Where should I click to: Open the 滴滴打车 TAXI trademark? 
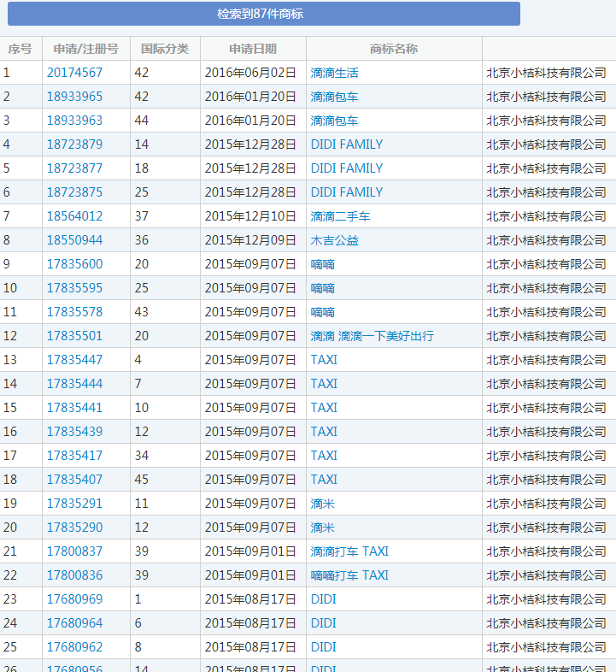[349, 552]
